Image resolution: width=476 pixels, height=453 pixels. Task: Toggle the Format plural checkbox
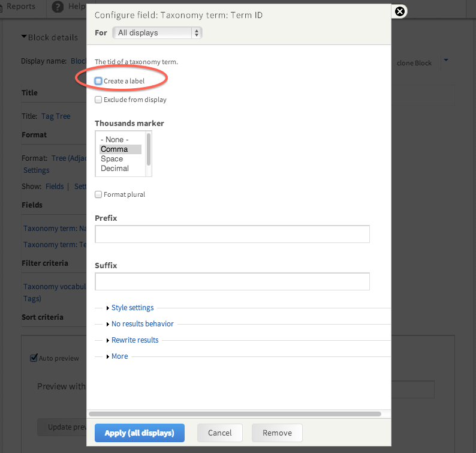[98, 194]
